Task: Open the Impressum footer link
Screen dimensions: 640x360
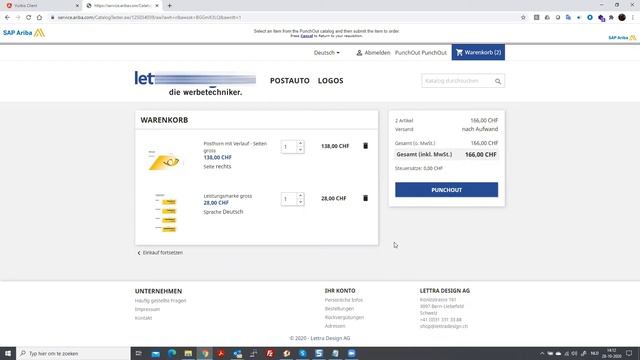Action: pyautogui.click(x=147, y=309)
